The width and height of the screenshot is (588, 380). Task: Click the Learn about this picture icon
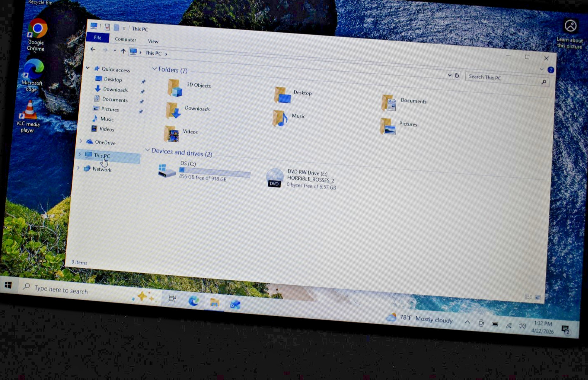[571, 26]
